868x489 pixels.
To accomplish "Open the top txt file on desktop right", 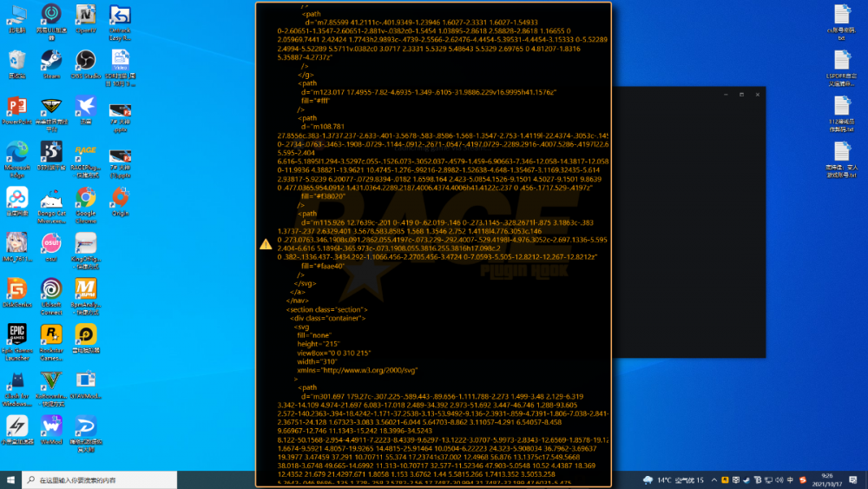I will (x=841, y=23).
